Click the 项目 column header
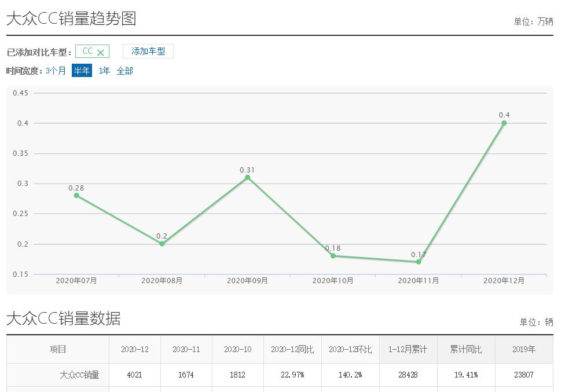This screenshot has height=392, width=565. [x=58, y=349]
